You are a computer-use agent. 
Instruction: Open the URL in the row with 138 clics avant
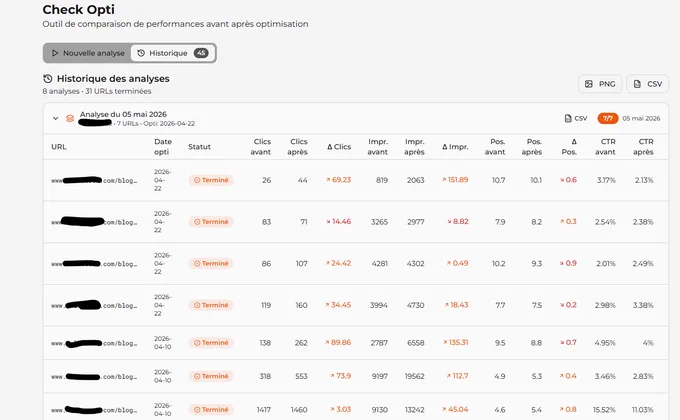click(94, 343)
